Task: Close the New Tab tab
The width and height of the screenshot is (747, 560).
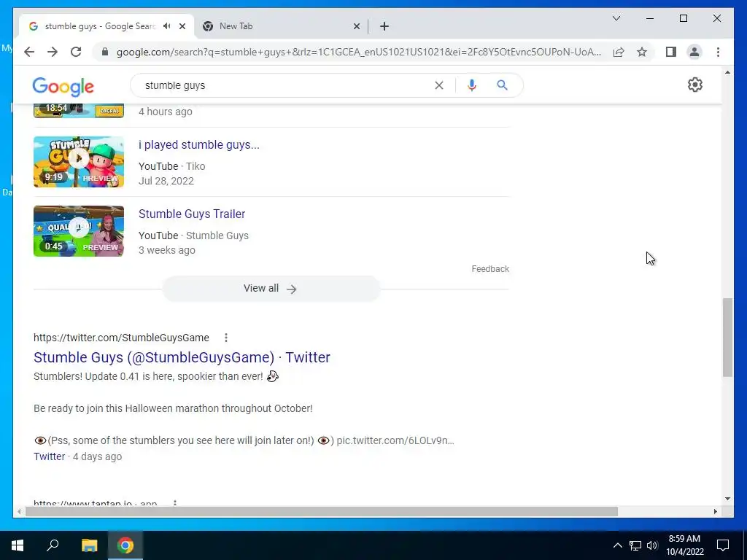Action: (x=356, y=26)
